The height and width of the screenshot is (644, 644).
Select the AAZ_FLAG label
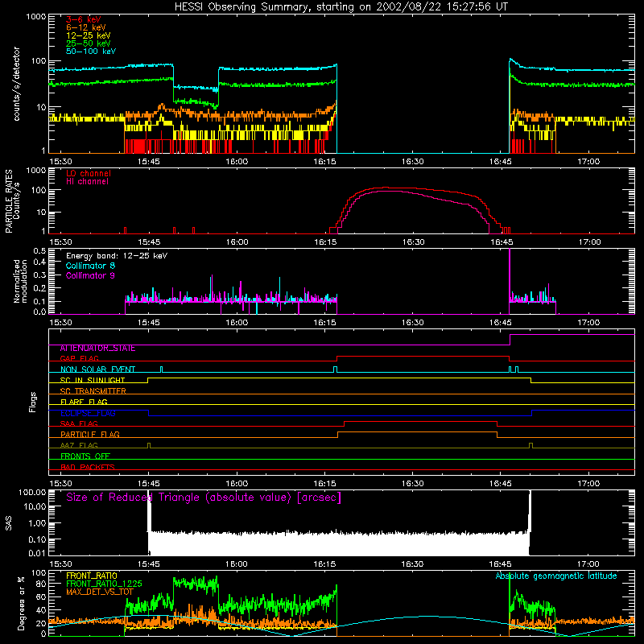pos(79,446)
